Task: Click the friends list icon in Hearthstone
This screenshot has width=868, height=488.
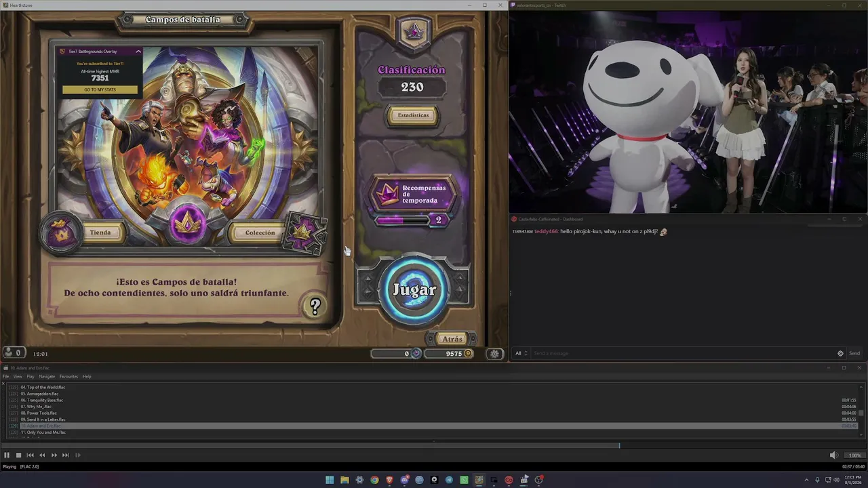Action: pos(12,352)
